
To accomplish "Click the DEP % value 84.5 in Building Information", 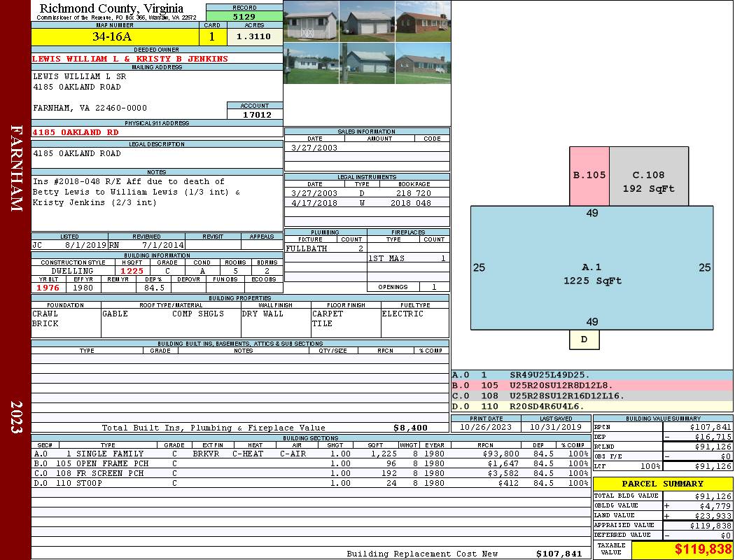I will tap(154, 288).
